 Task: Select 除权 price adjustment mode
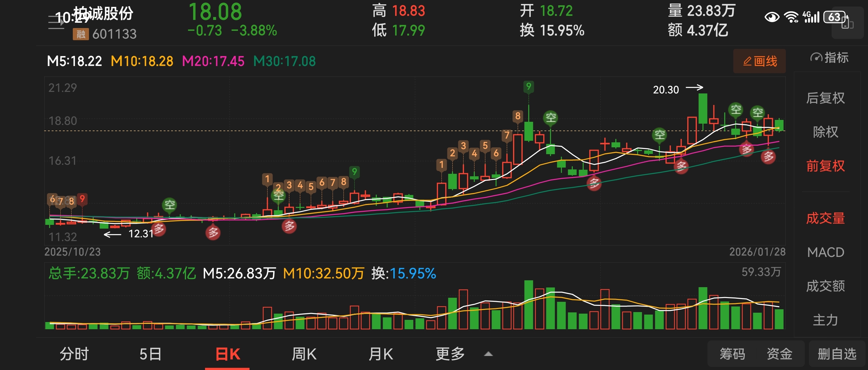826,132
